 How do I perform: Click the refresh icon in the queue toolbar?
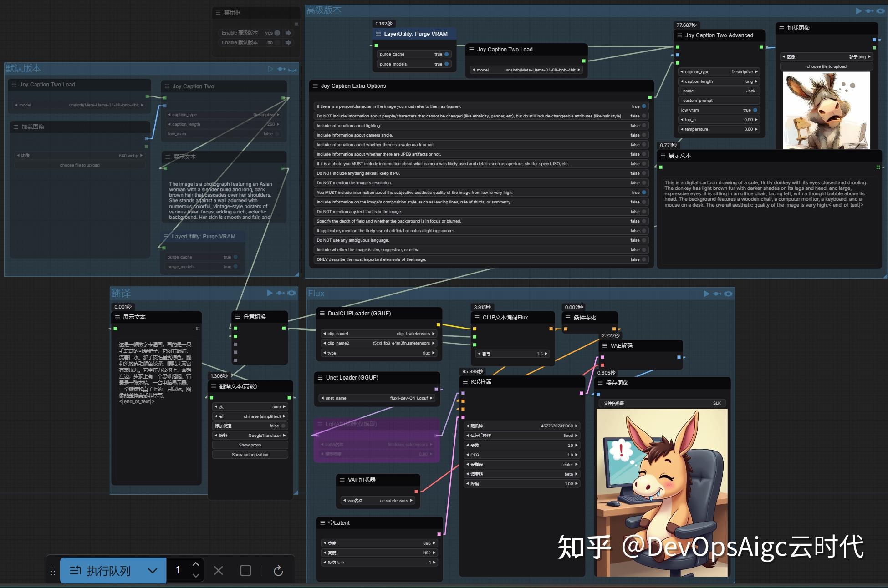[x=278, y=570]
